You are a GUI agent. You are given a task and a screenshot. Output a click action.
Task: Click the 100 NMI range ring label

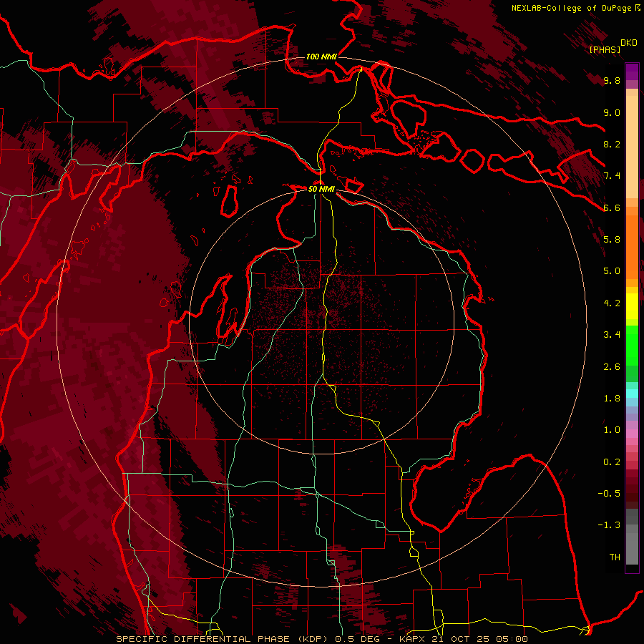(x=321, y=57)
